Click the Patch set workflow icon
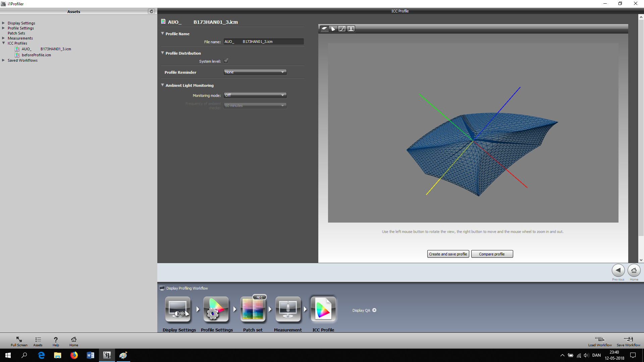The height and width of the screenshot is (362, 644). click(x=253, y=309)
